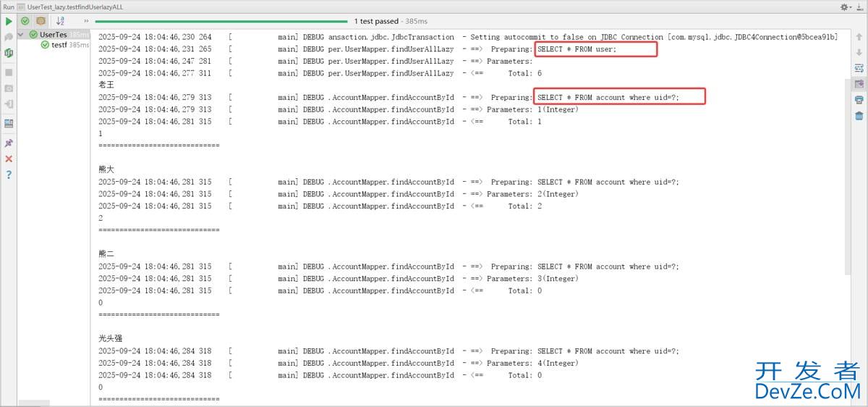Click the Stop process square icon

(9, 72)
